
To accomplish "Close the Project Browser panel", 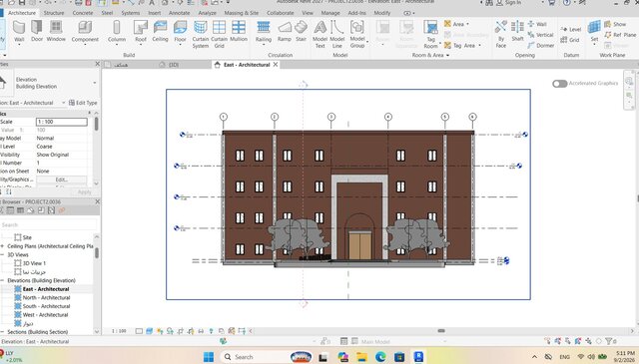I will point(98,201).
